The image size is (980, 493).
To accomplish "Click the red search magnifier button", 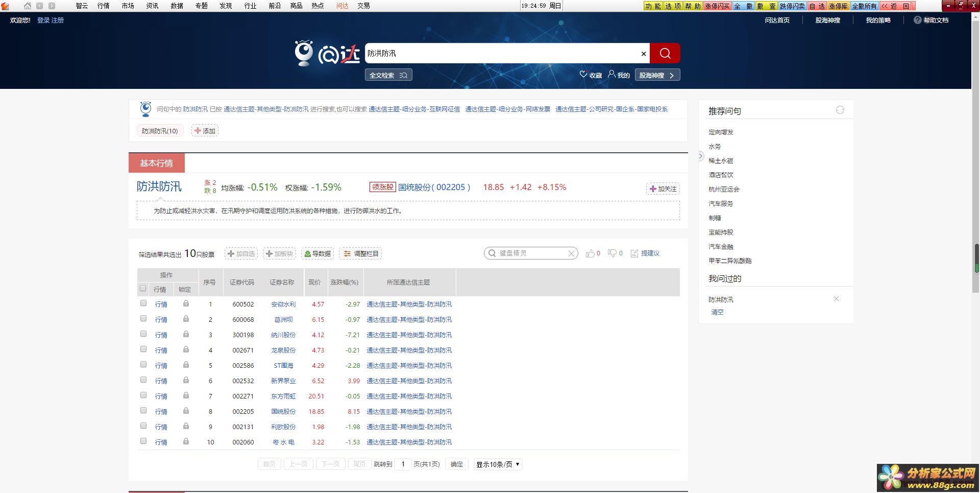I will 665,53.
